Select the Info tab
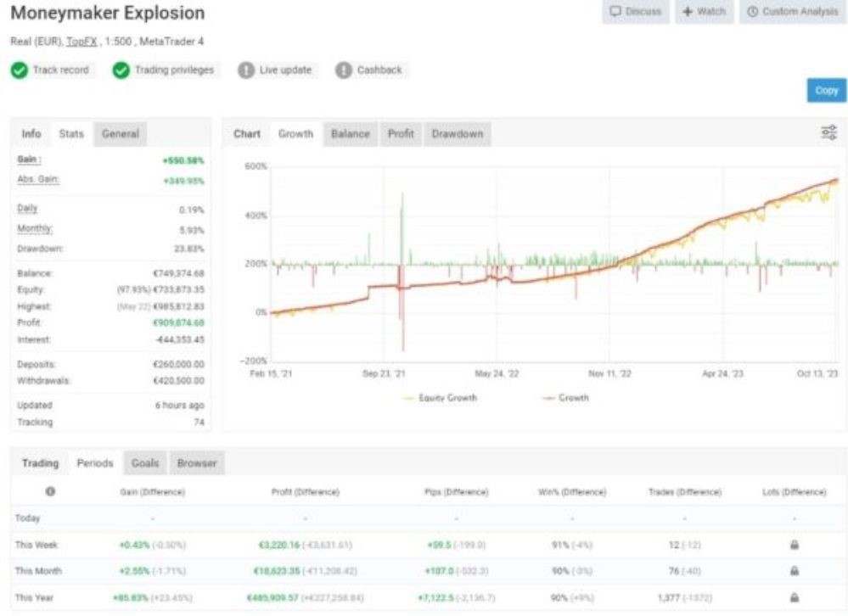Image resolution: width=848 pixels, height=616 pixels. point(31,133)
